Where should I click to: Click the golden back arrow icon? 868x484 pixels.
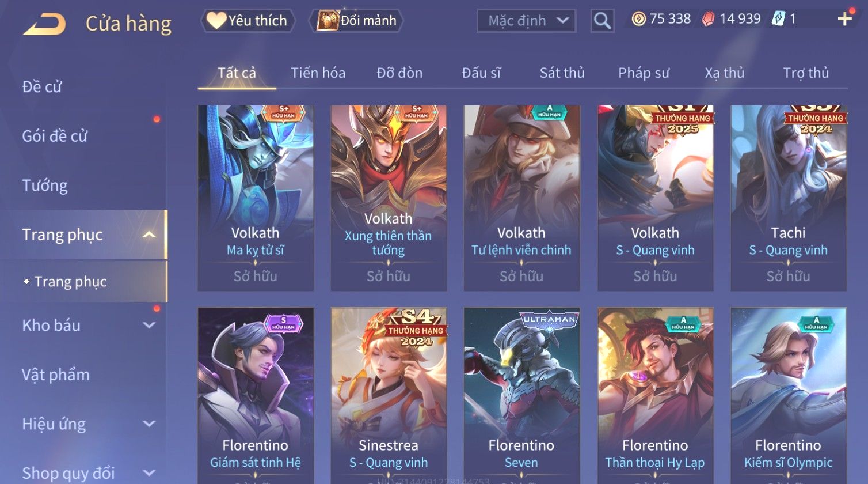44,24
